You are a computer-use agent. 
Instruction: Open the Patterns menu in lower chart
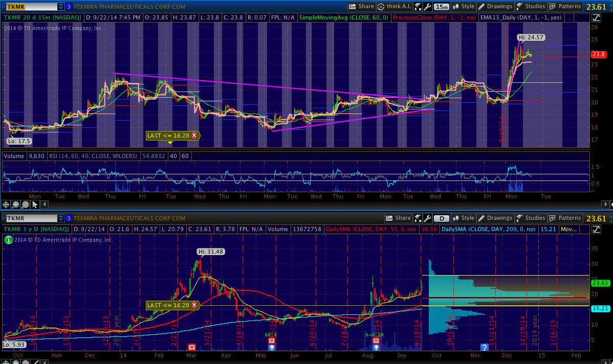[x=565, y=218]
